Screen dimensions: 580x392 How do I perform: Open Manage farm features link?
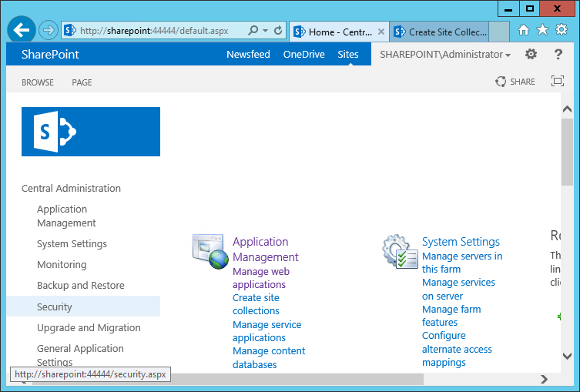[451, 316]
